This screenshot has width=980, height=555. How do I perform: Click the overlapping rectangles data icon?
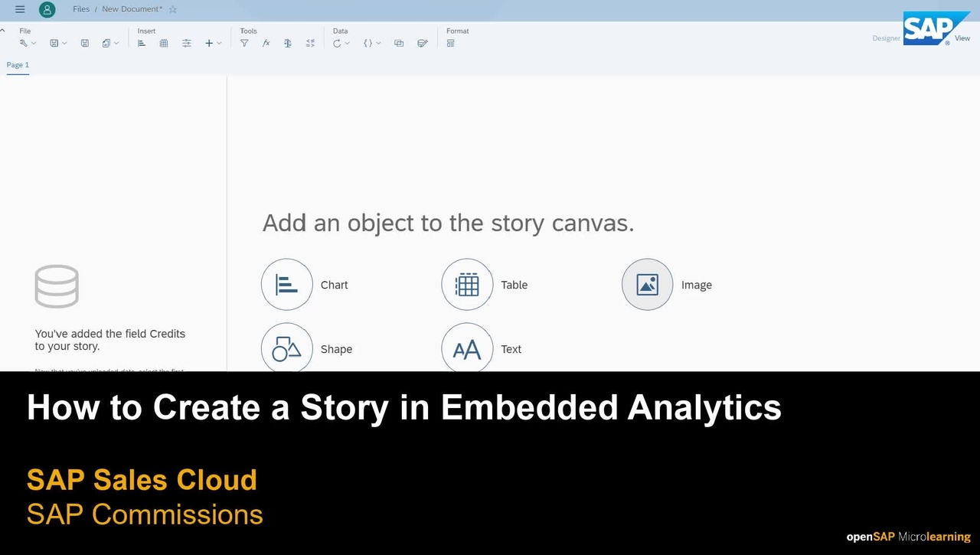pyautogui.click(x=399, y=44)
